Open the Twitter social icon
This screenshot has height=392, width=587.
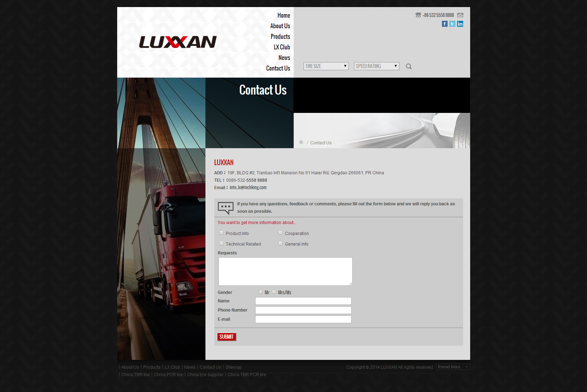452,24
